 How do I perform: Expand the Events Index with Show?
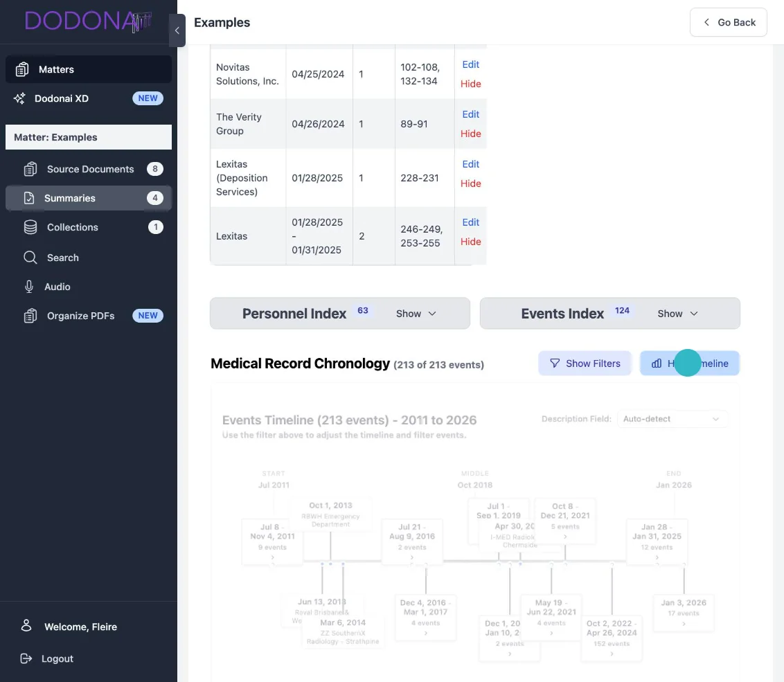pyautogui.click(x=677, y=314)
